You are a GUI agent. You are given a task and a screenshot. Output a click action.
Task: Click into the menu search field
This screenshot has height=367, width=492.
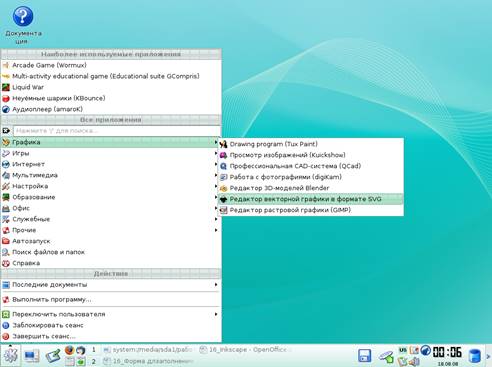click(x=117, y=131)
